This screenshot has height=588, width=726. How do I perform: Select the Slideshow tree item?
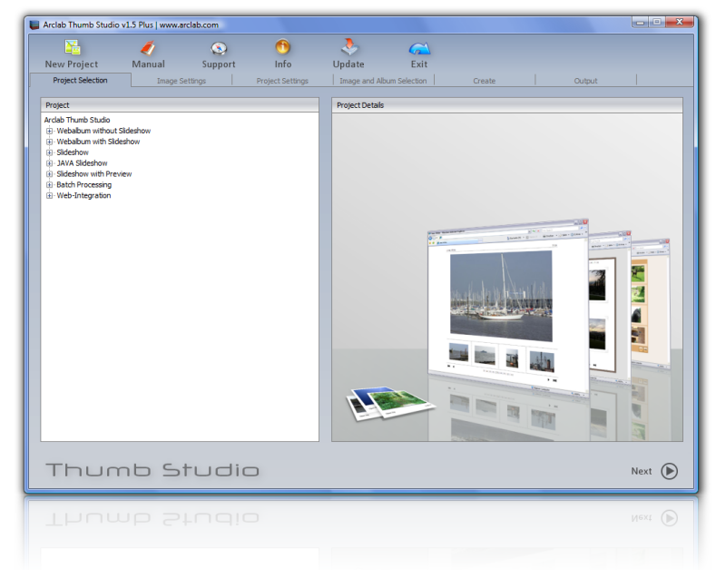(73, 152)
